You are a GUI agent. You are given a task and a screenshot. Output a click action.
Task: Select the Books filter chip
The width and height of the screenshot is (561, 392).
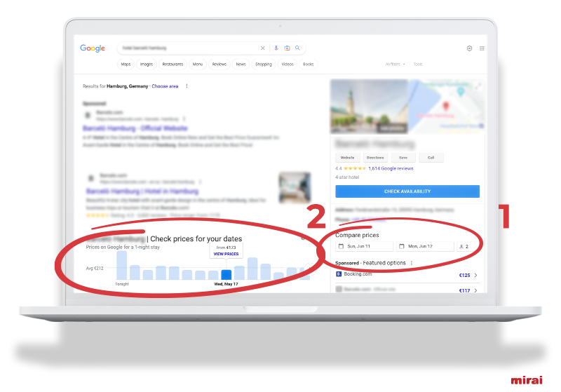[x=308, y=64]
